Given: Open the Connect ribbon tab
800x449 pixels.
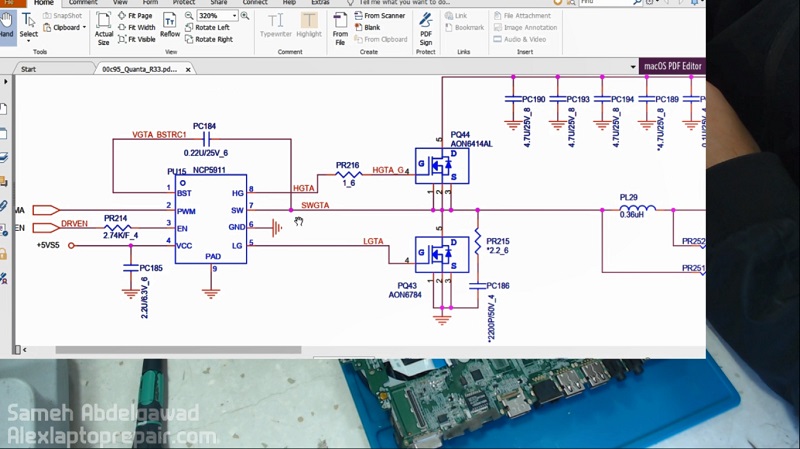Looking at the screenshot, I should pyautogui.click(x=255, y=3).
